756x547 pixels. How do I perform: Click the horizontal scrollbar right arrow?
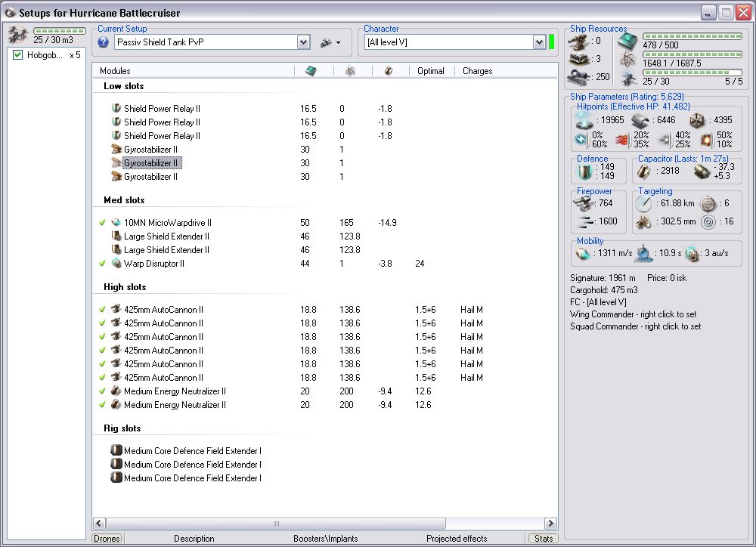click(x=550, y=524)
